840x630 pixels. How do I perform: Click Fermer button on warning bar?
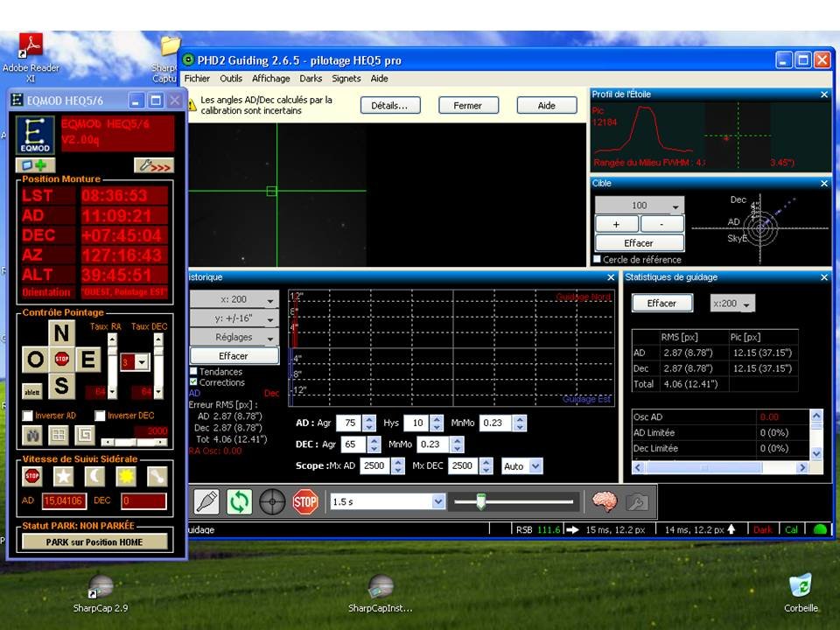[468, 106]
